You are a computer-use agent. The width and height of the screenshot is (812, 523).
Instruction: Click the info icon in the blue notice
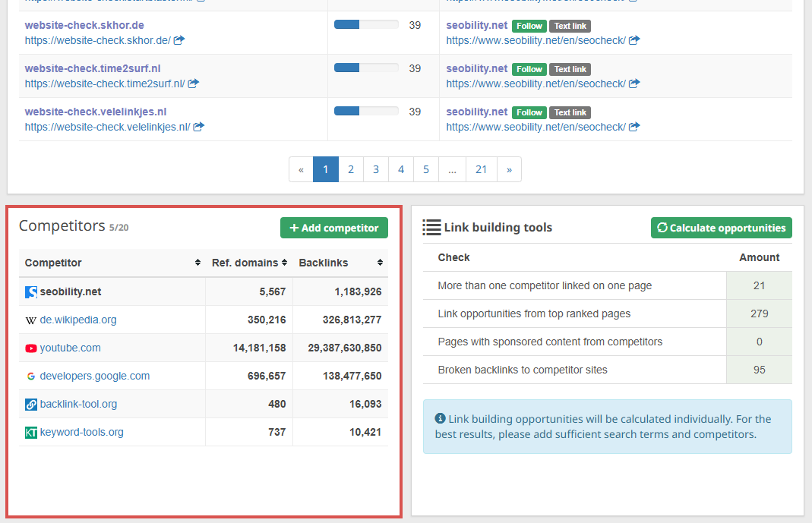coord(440,418)
